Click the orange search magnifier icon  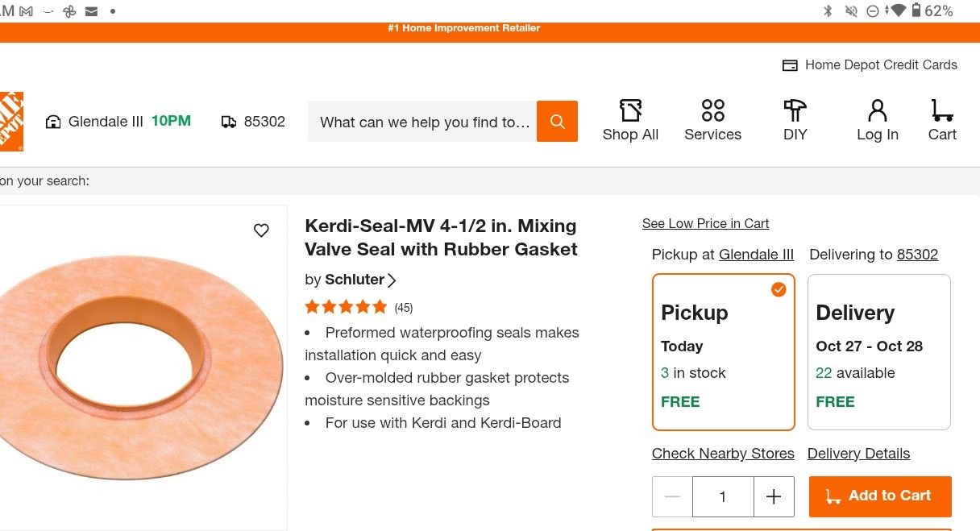pyautogui.click(x=557, y=121)
